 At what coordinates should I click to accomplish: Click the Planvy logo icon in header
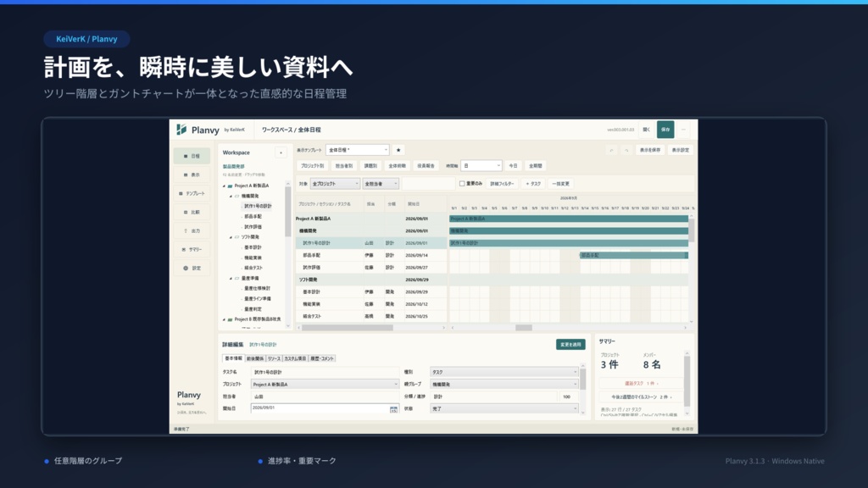(181, 130)
